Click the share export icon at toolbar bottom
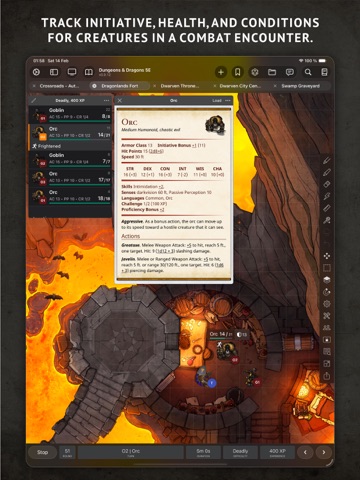The width and height of the screenshot is (360, 480). 327,376
